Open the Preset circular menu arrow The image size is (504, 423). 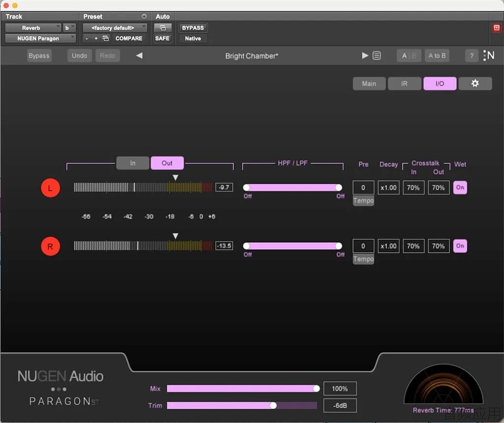[144, 16]
